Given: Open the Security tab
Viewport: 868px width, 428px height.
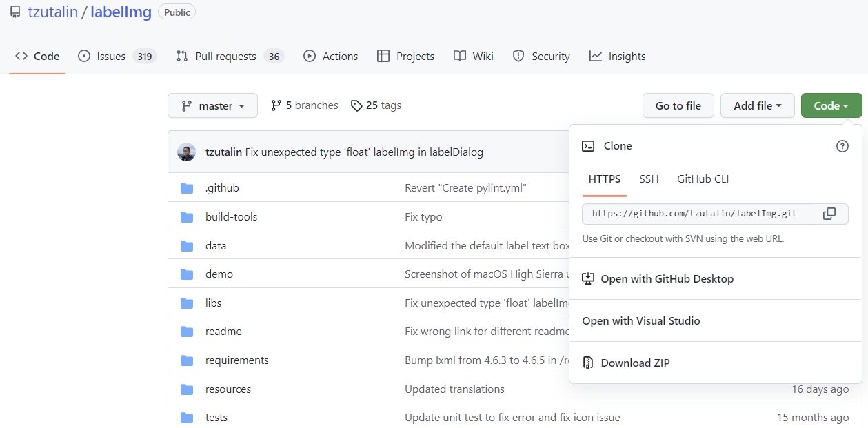Looking at the screenshot, I should (541, 57).
